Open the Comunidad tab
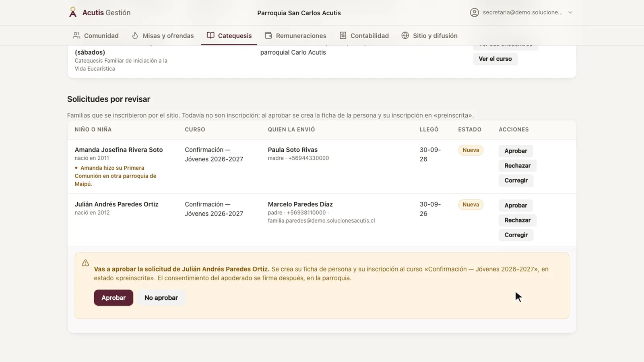This screenshot has height=362, width=644. (x=95, y=35)
